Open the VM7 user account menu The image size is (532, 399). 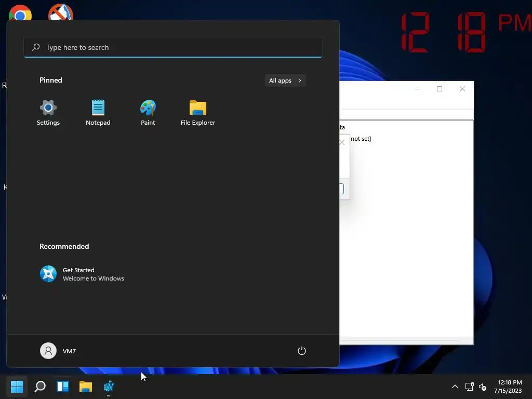point(58,351)
